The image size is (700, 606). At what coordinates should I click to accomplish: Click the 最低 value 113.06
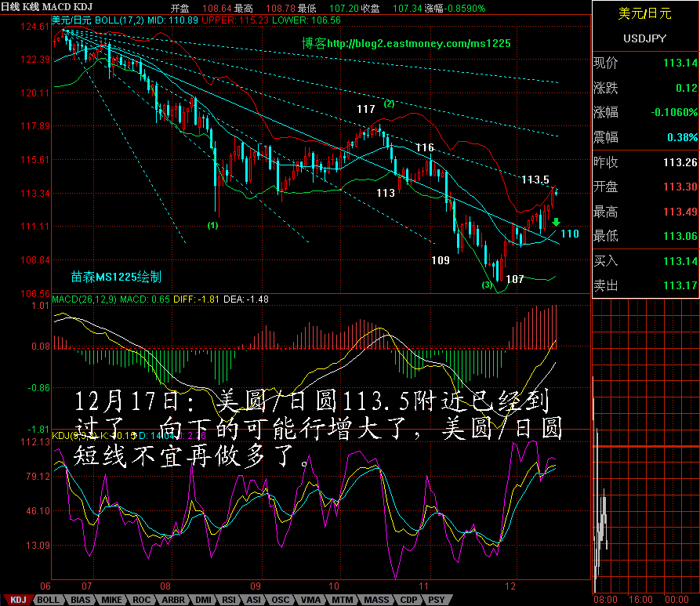click(680, 236)
